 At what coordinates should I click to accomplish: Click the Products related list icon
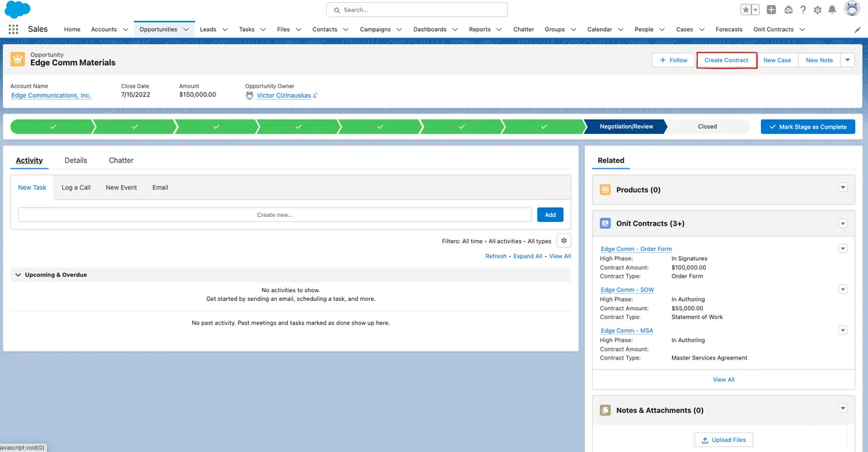pos(605,189)
